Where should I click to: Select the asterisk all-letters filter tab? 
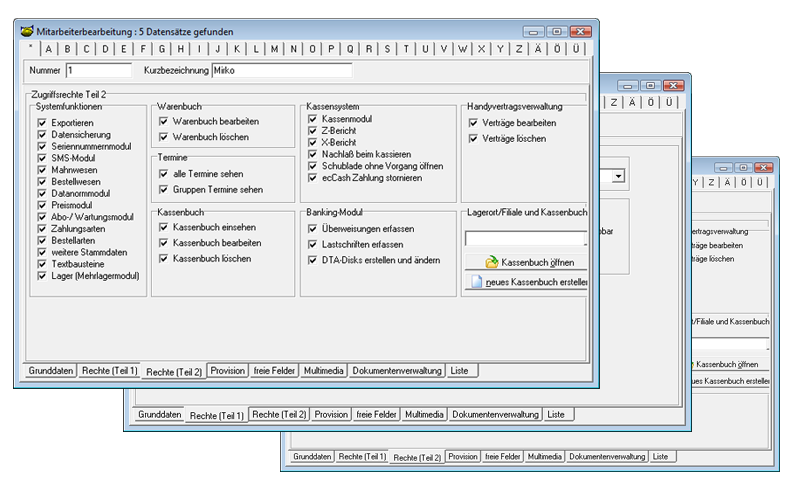click(31, 48)
